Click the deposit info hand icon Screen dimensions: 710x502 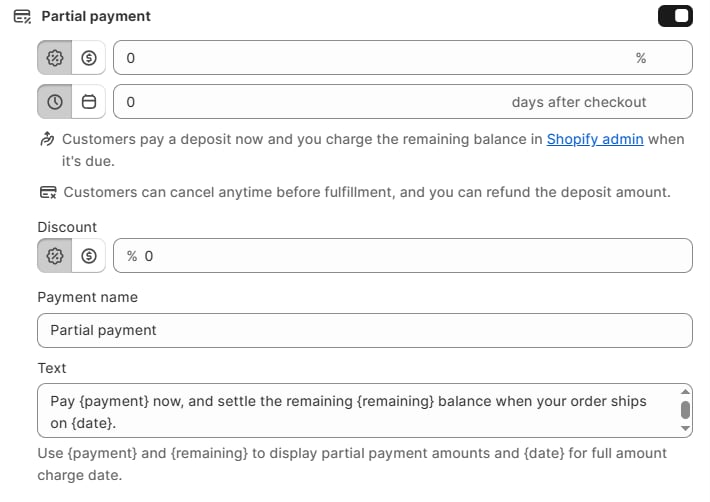(47, 139)
